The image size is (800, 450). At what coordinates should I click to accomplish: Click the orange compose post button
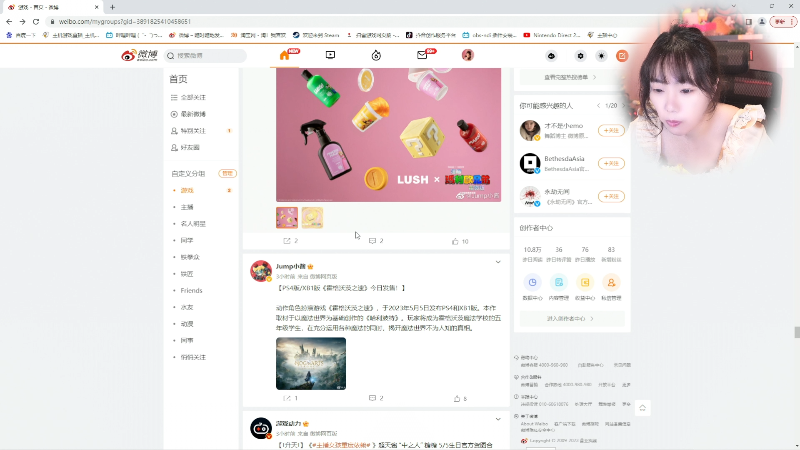point(622,56)
